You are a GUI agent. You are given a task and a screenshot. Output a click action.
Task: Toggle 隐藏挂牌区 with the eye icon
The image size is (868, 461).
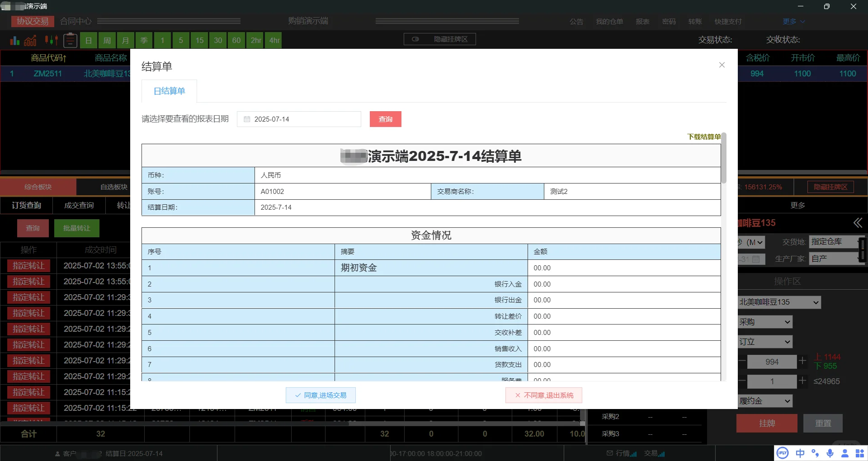(x=416, y=39)
